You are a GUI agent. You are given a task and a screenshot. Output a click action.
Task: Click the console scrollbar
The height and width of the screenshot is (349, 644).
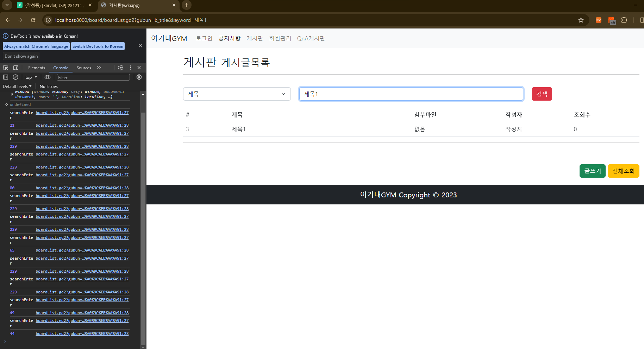pyautogui.click(x=143, y=228)
